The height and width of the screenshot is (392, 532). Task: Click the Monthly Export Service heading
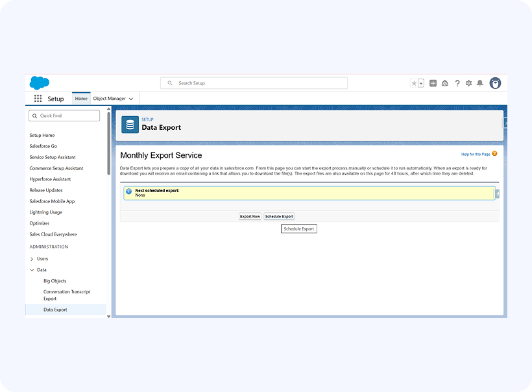pyautogui.click(x=161, y=155)
